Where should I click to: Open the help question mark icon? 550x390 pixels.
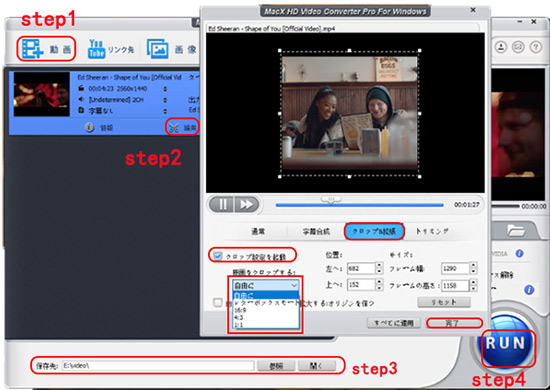[x=535, y=47]
